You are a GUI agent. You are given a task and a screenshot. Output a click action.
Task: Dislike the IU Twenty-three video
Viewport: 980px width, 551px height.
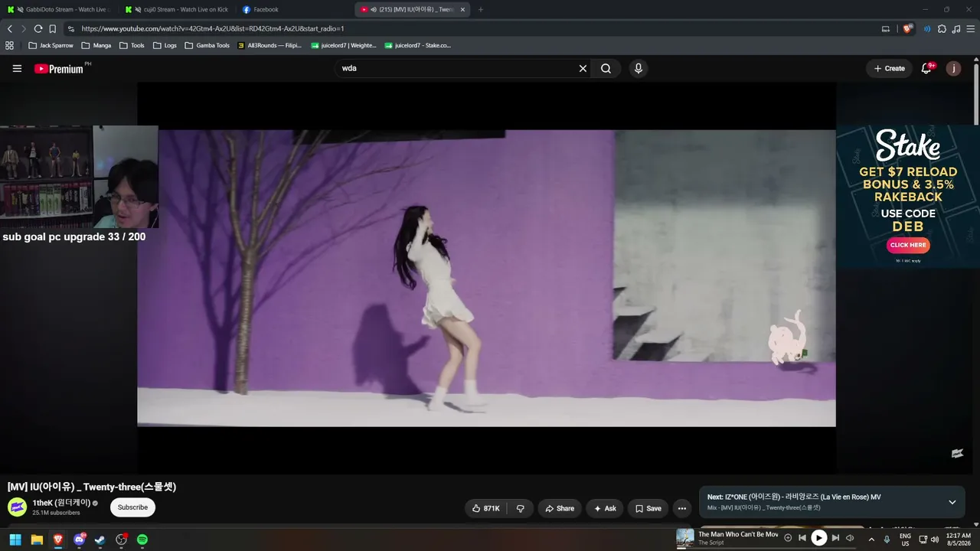point(520,508)
